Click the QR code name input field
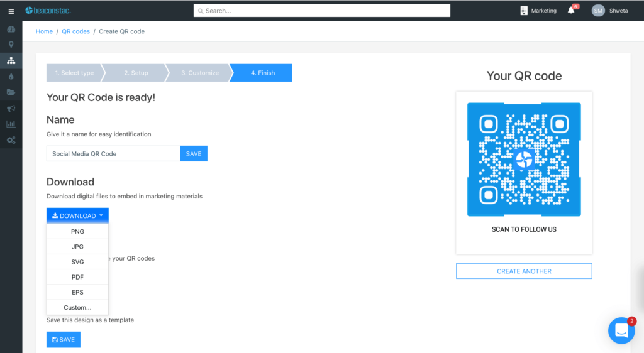Screen dimensions: 644x353 click(x=113, y=154)
